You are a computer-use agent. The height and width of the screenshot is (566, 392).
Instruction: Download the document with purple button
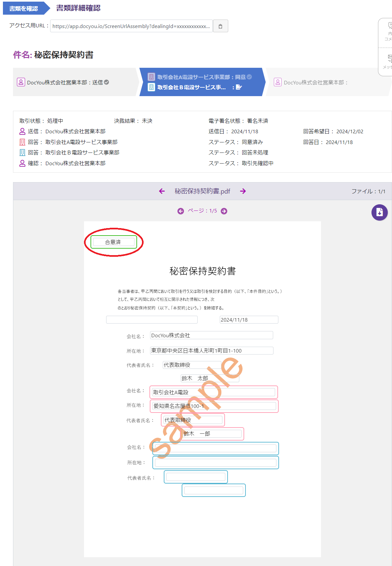[380, 212]
